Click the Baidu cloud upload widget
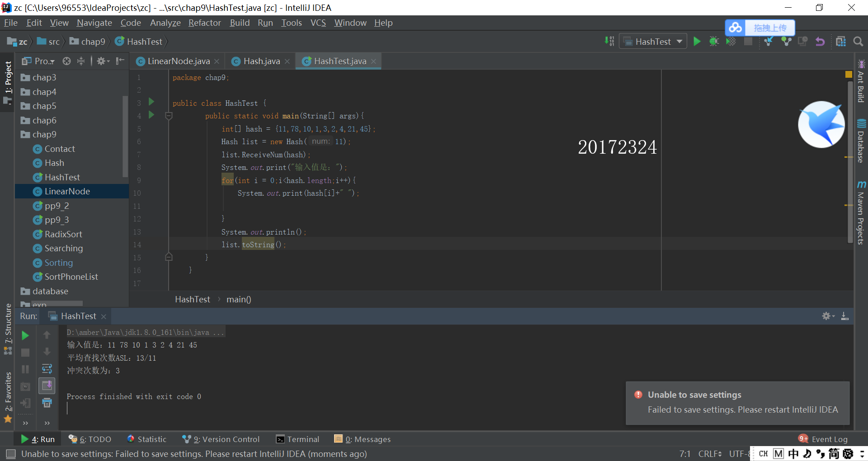 760,28
